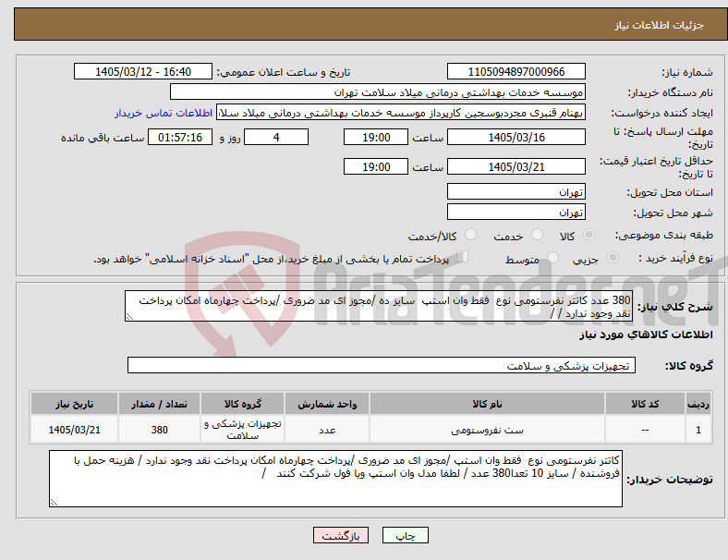Click the چاپ (print) button

405,535
